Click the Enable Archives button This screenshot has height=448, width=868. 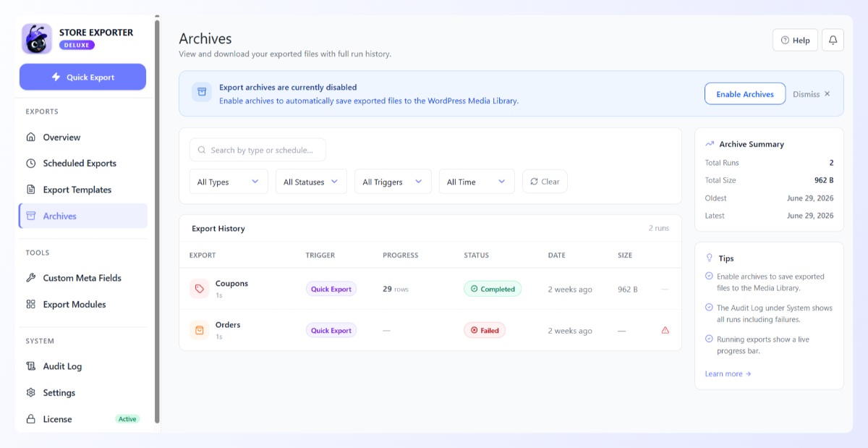(745, 94)
